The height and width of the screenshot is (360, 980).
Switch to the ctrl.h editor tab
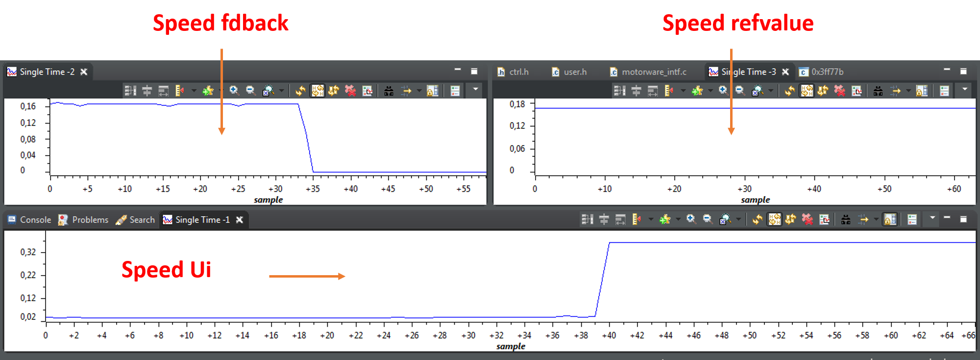click(513, 72)
